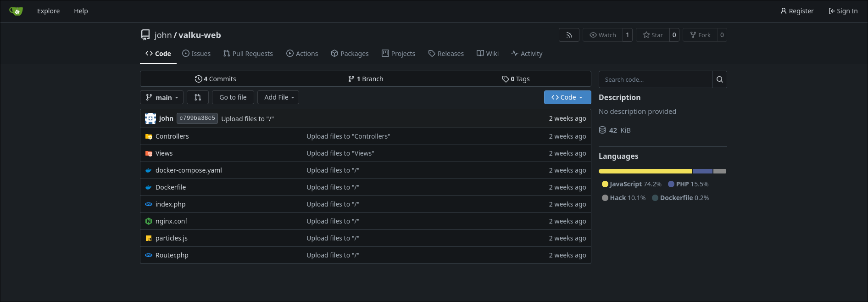
Task: Click the yellow JavaScript language bar segment
Action: point(645,171)
